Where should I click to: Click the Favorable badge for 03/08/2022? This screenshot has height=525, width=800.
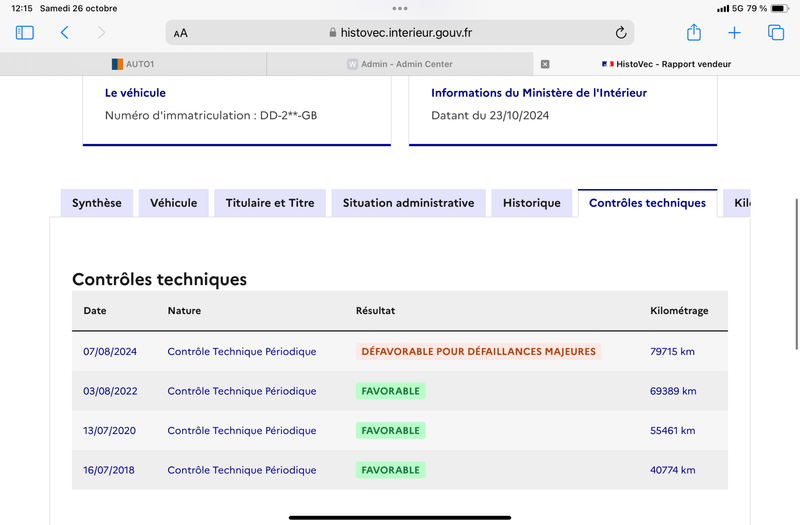tap(391, 391)
